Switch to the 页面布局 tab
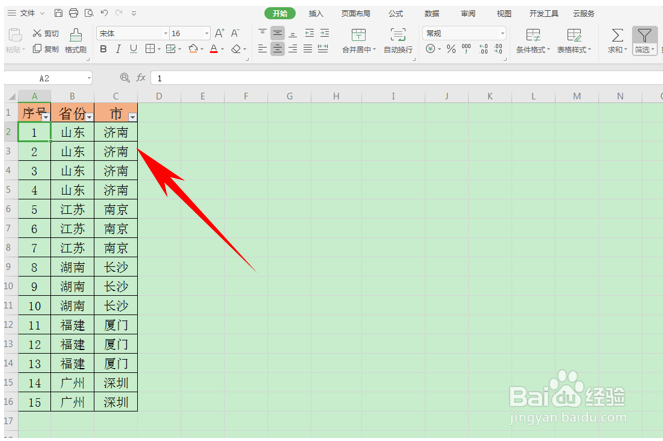The height and width of the screenshot is (441, 663). pos(356,14)
